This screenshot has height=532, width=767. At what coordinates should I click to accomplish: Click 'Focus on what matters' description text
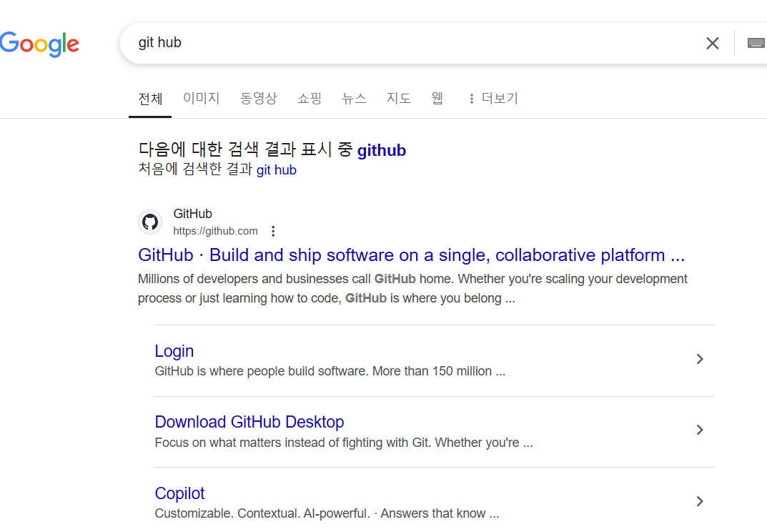click(344, 443)
